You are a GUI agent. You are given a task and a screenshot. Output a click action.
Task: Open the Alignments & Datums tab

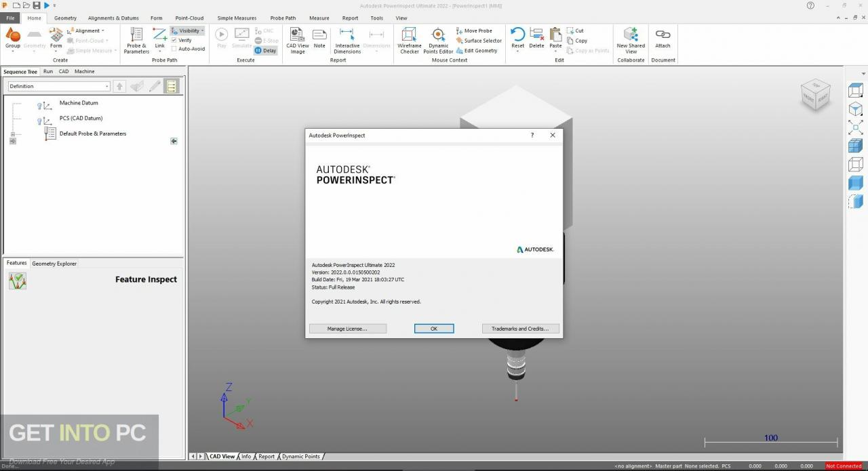[x=113, y=18]
